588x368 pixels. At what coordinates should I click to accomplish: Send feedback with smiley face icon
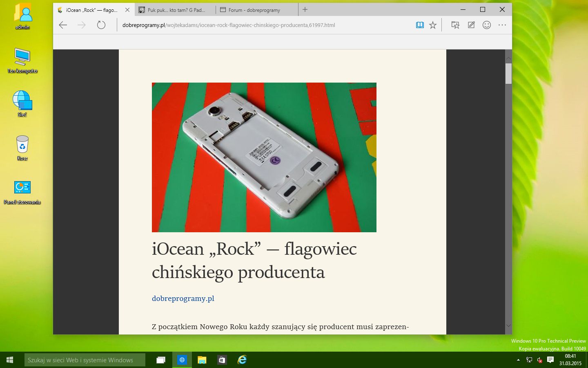[x=487, y=25]
